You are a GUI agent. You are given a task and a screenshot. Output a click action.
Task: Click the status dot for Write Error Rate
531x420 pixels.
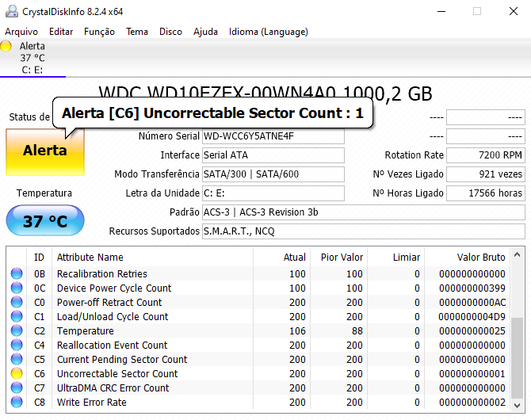17,402
